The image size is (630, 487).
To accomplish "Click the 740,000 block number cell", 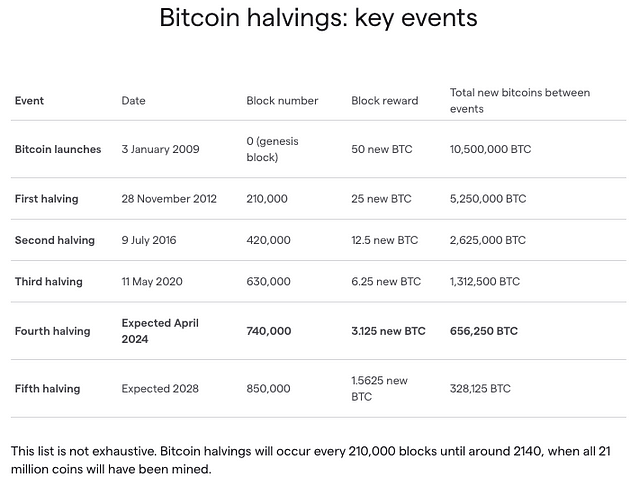I will pyautogui.click(x=269, y=331).
